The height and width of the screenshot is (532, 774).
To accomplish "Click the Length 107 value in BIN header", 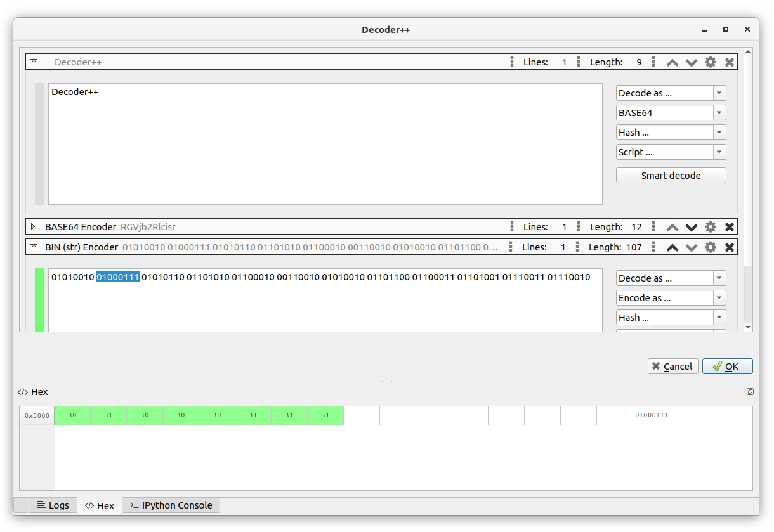I will 634,247.
